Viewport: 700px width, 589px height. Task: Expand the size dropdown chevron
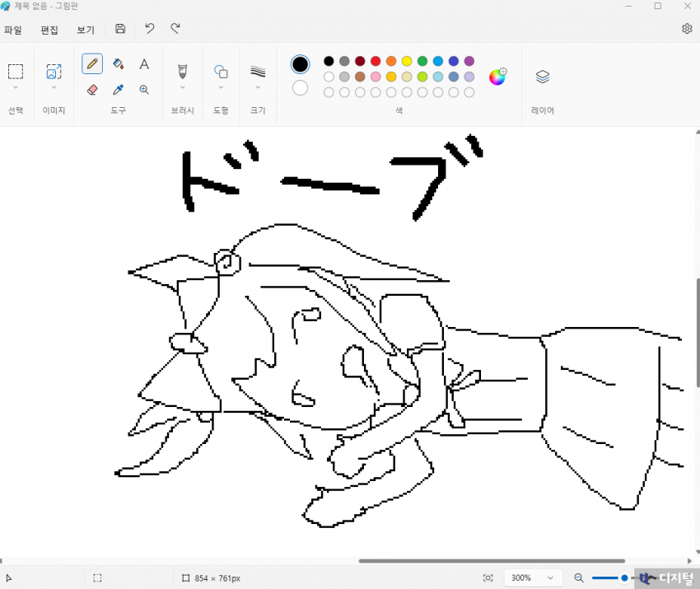click(x=258, y=87)
